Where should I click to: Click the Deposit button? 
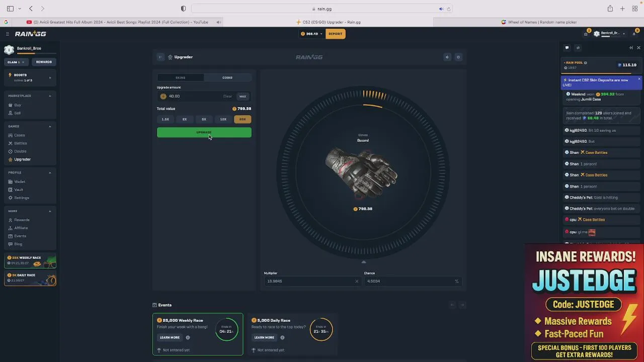pos(336,34)
